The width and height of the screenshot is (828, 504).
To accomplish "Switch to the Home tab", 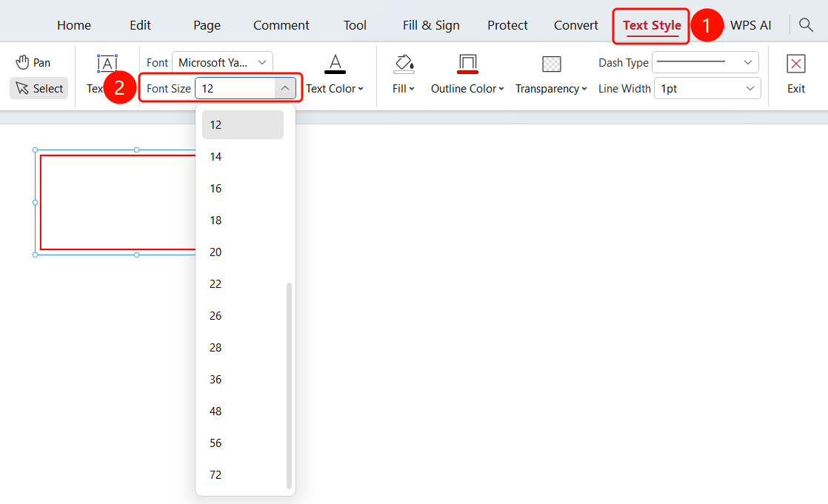I will [74, 25].
